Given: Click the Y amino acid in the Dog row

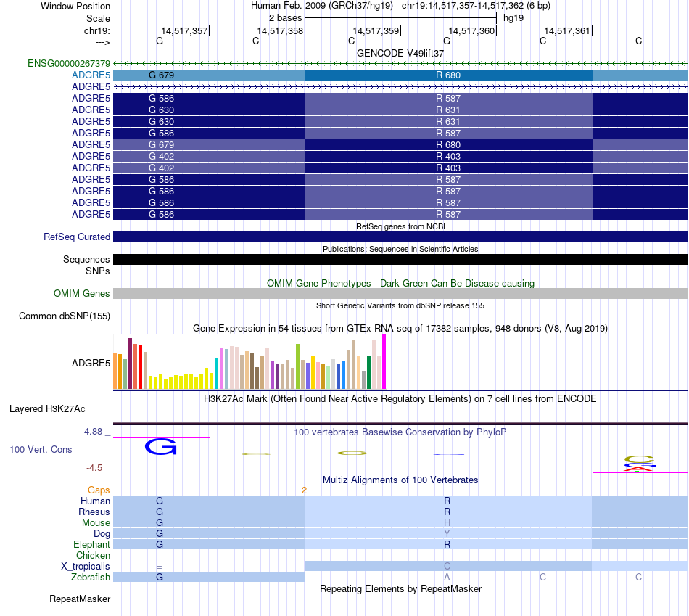Looking at the screenshot, I should pos(447,533).
